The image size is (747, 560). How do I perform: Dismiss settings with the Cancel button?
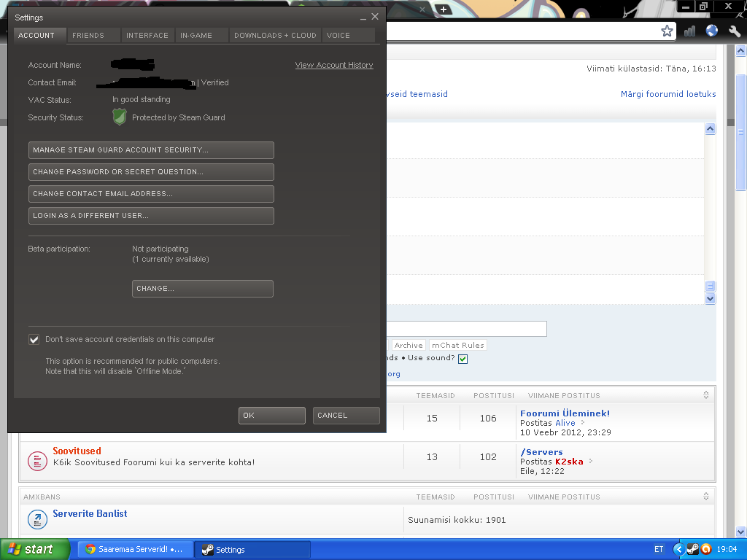tap(346, 415)
